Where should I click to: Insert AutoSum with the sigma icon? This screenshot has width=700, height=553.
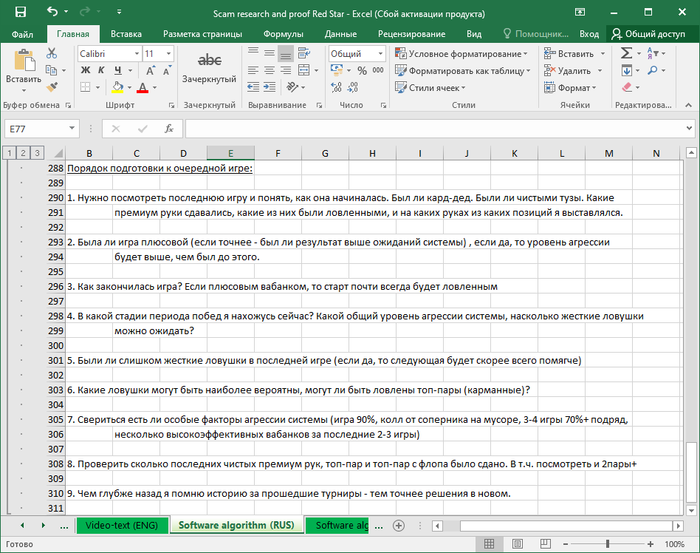(x=626, y=53)
